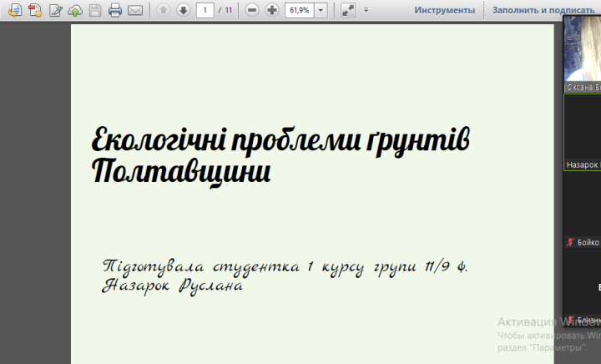Click the save floppy disk icon
This screenshot has width=601, height=364.
[x=95, y=10]
